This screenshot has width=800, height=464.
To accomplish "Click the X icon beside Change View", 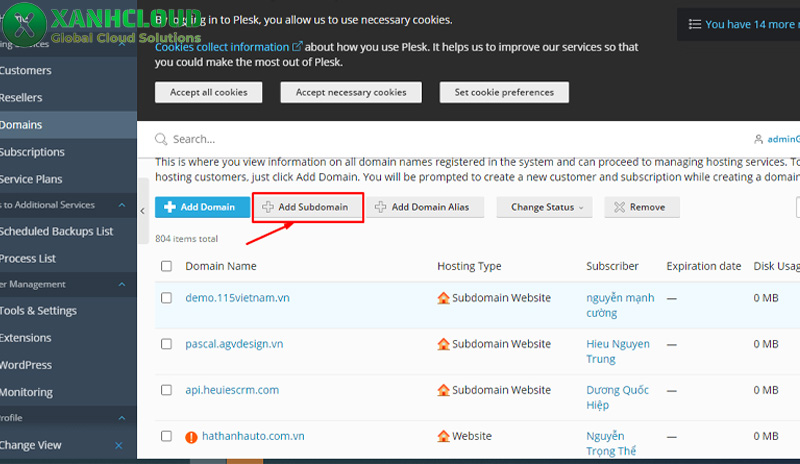I will point(119,445).
